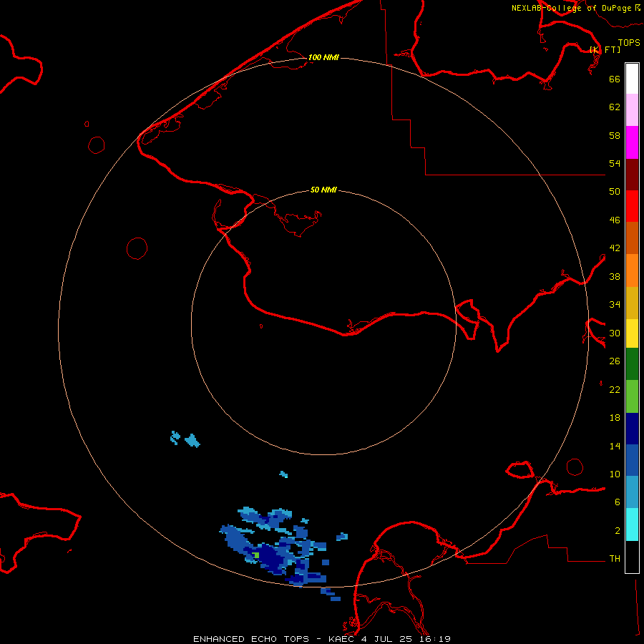Select the white legend color swatch

pos(632,79)
